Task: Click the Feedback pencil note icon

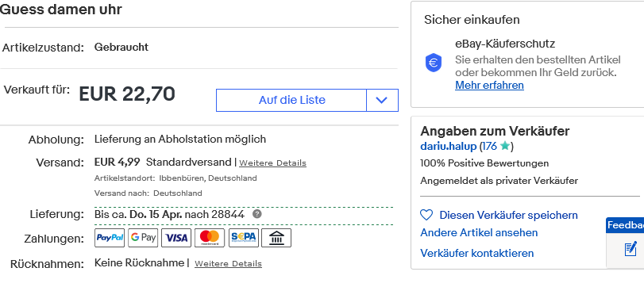Action: pos(631,248)
